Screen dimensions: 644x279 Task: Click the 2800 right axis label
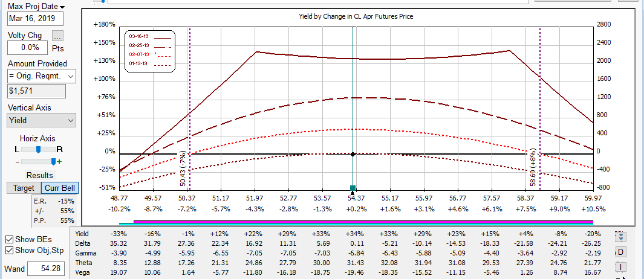(x=603, y=25)
